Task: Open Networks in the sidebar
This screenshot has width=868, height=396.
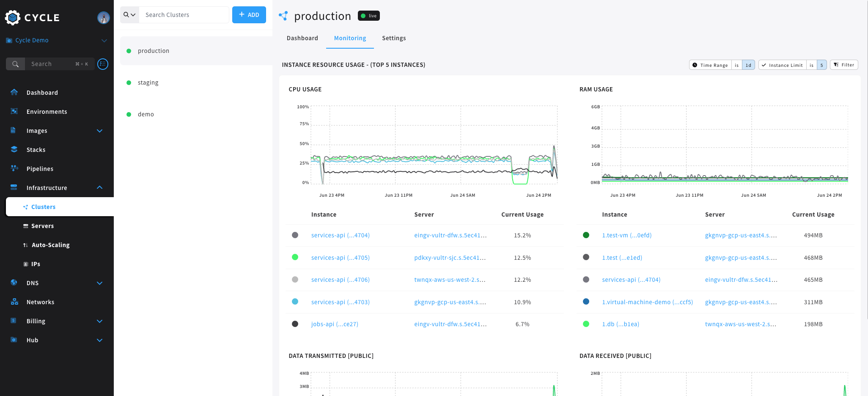Action: click(40, 302)
